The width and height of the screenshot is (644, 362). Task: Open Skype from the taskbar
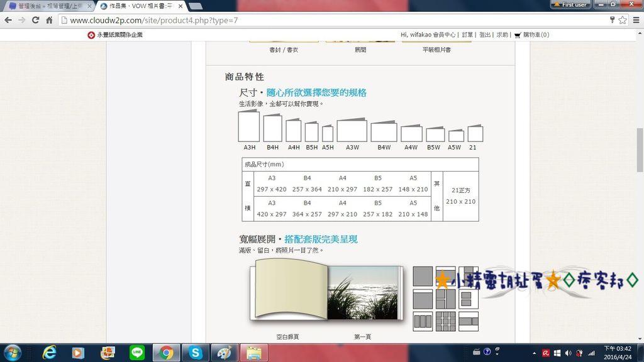196,353
